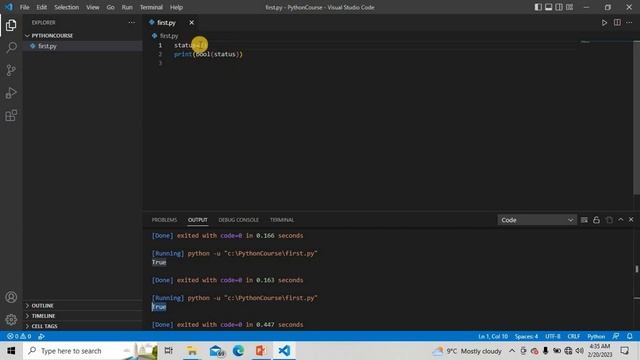The image size is (640, 360).
Task: Open the Run and Debug view
Action: click(11, 93)
